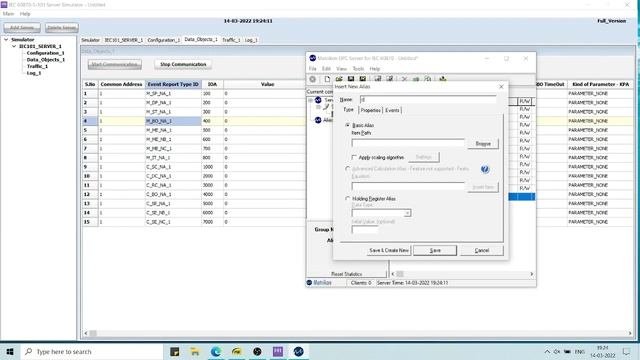The width and height of the screenshot is (640, 360).
Task: Click the Common Address column header
Action: 121,84
